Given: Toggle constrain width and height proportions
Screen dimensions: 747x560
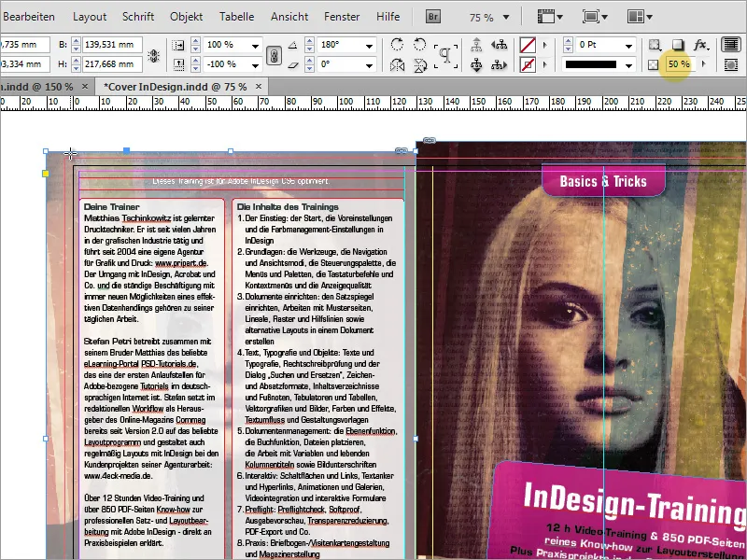Looking at the screenshot, I should click(x=153, y=56).
